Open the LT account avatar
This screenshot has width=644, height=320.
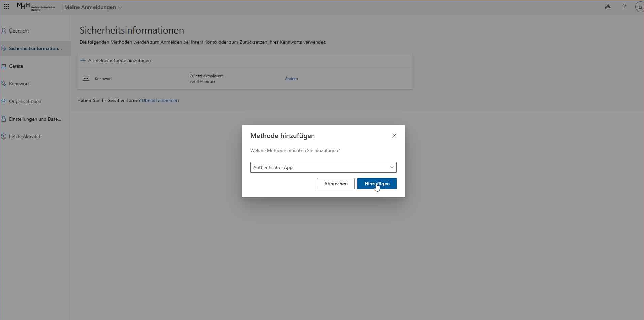point(639,7)
